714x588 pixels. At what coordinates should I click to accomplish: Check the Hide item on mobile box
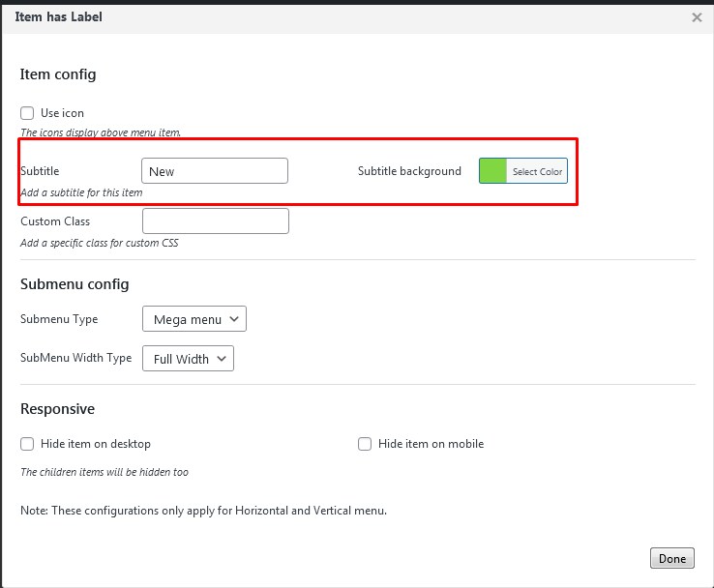click(x=365, y=444)
